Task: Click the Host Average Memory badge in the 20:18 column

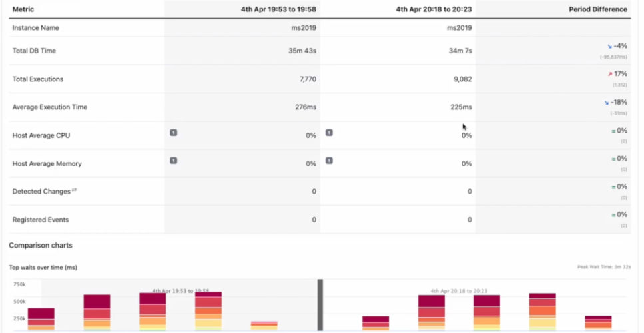Action: [329, 161]
